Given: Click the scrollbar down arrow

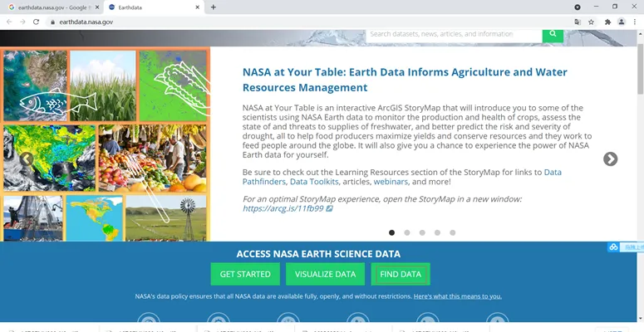Looking at the screenshot, I should tap(641, 318).
